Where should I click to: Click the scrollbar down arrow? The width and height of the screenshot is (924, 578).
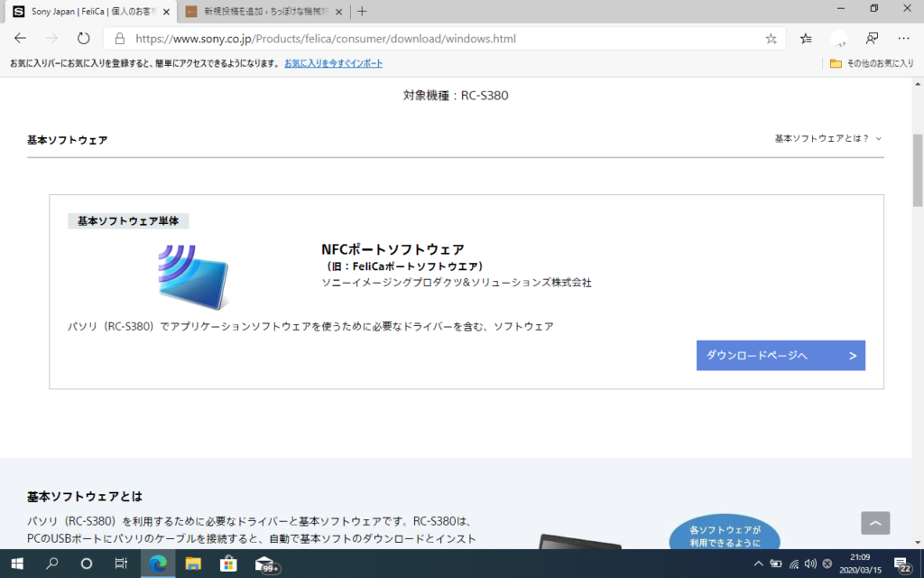tap(918, 543)
